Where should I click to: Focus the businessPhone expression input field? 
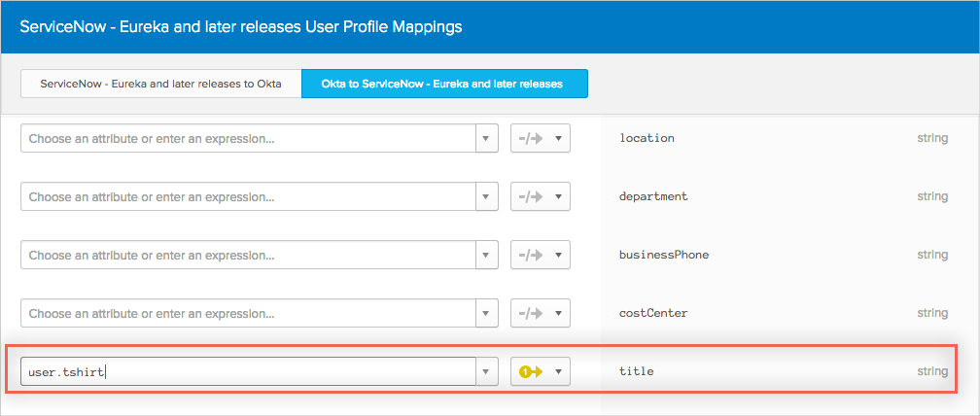248,255
